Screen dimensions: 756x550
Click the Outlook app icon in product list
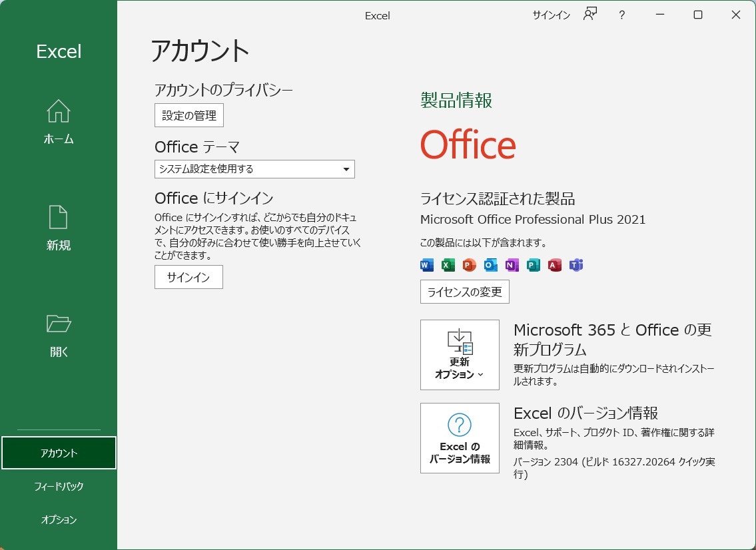click(490, 265)
